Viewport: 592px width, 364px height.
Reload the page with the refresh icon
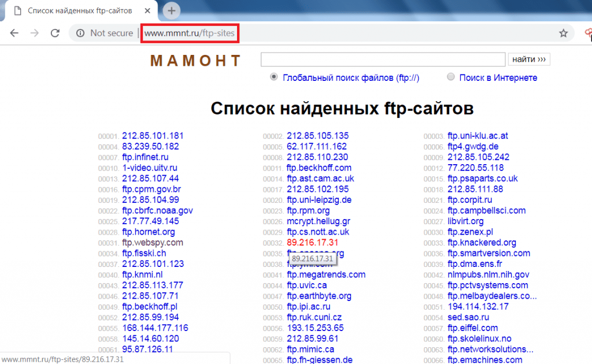click(55, 33)
